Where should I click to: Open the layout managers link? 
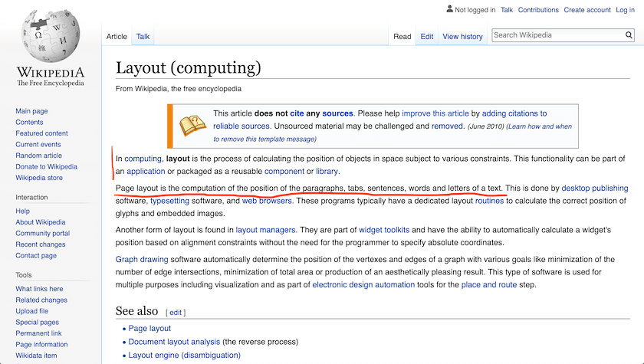tap(265, 229)
